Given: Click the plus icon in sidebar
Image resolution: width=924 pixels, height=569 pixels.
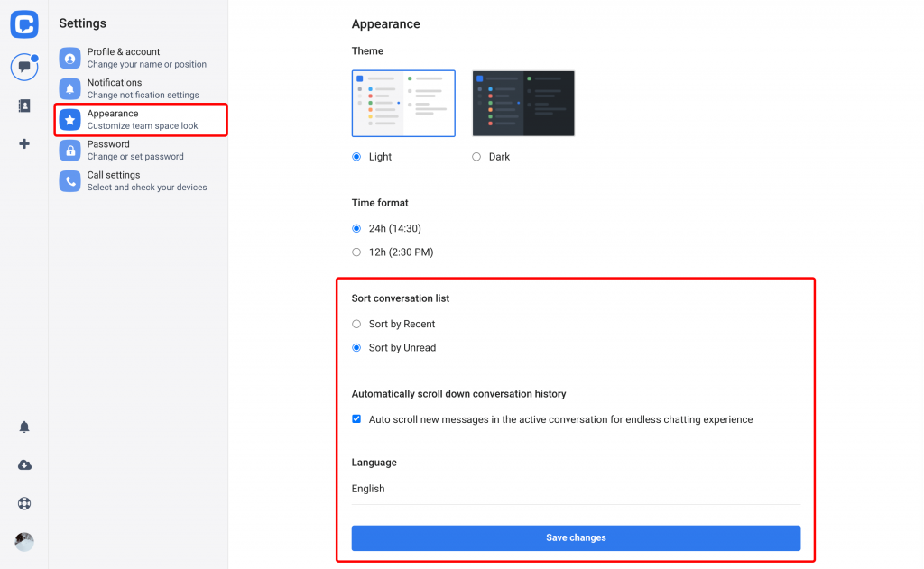Looking at the screenshot, I should pos(24,143).
